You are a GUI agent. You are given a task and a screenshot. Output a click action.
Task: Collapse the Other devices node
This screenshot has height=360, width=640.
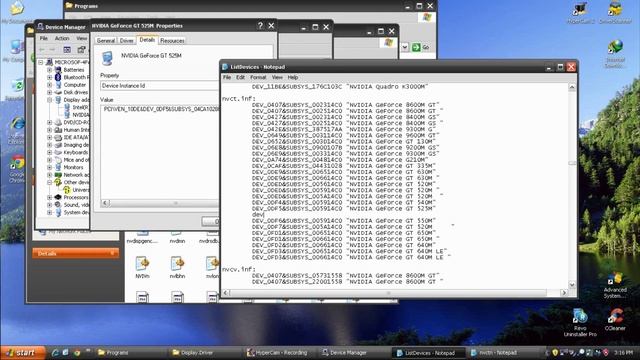pyautogui.click(x=49, y=182)
